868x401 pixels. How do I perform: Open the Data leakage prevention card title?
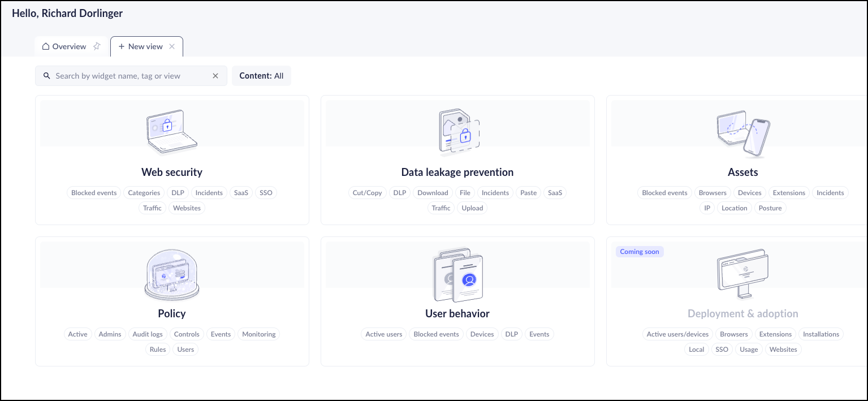pos(457,172)
